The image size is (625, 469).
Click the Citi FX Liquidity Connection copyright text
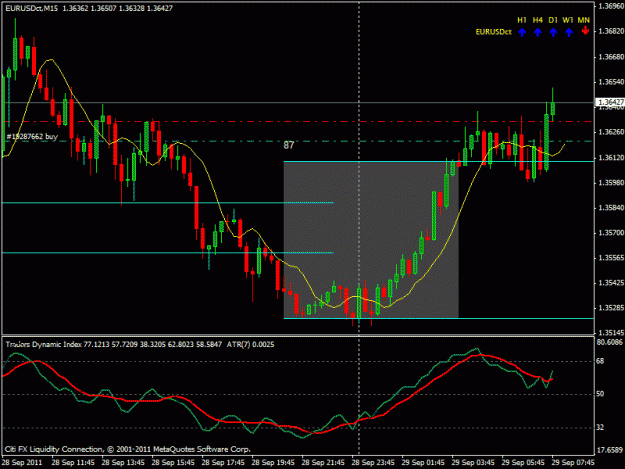click(128, 449)
